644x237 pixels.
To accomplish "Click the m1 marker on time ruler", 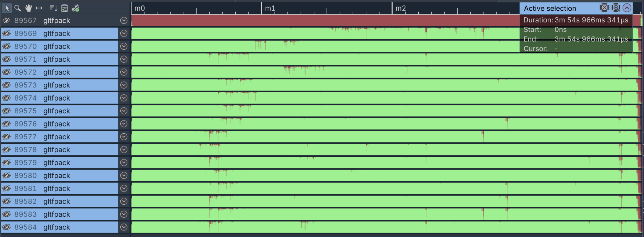I will pos(270,8).
